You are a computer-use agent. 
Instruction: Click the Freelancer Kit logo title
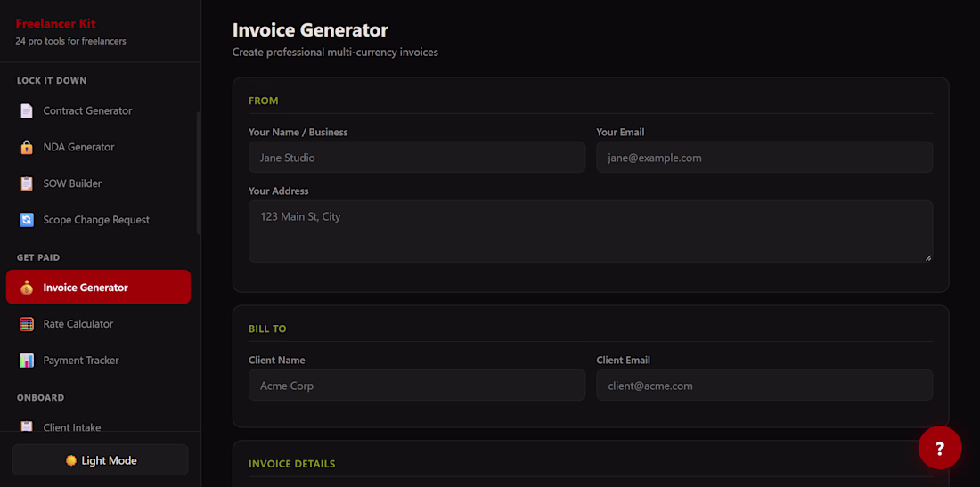55,24
